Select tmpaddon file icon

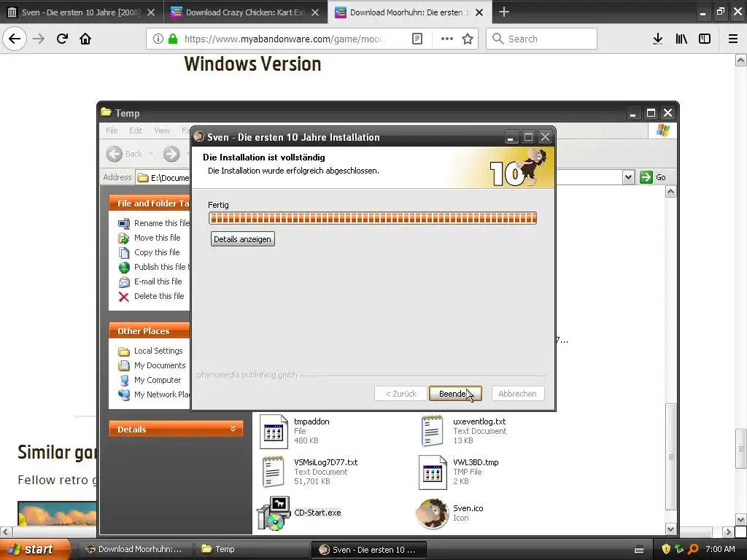tap(274, 432)
